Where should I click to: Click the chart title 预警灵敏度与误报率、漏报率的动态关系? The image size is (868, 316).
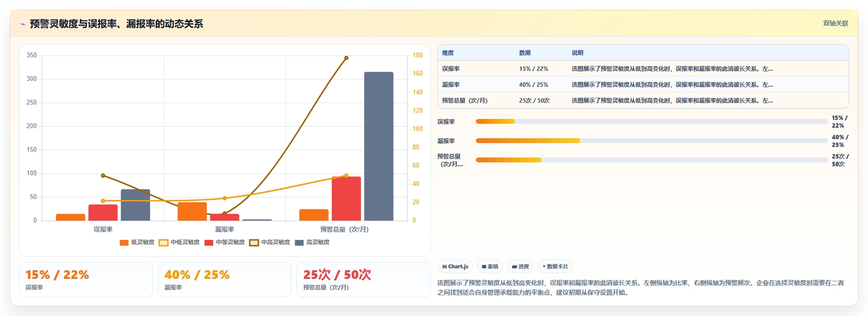(x=116, y=24)
